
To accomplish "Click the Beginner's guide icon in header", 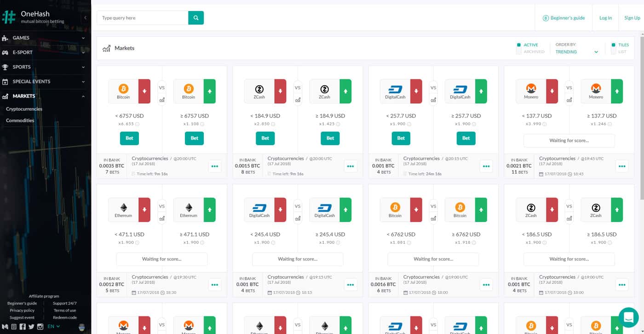I will pos(546,18).
